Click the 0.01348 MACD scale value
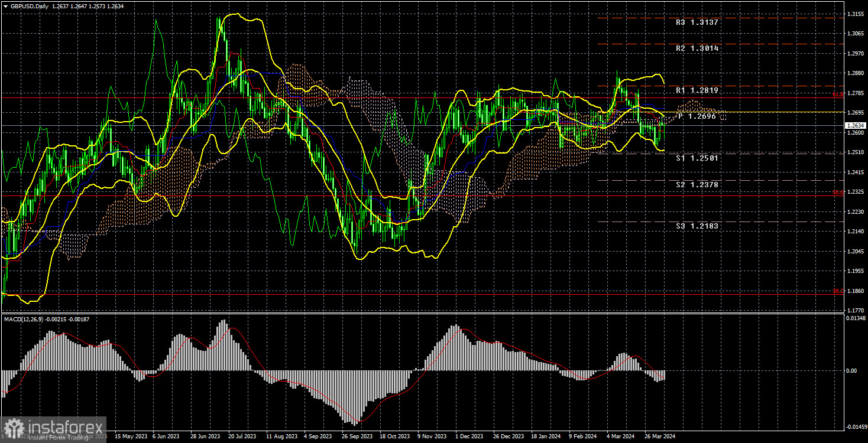Screen dimensions: 868x443 pos(856,318)
